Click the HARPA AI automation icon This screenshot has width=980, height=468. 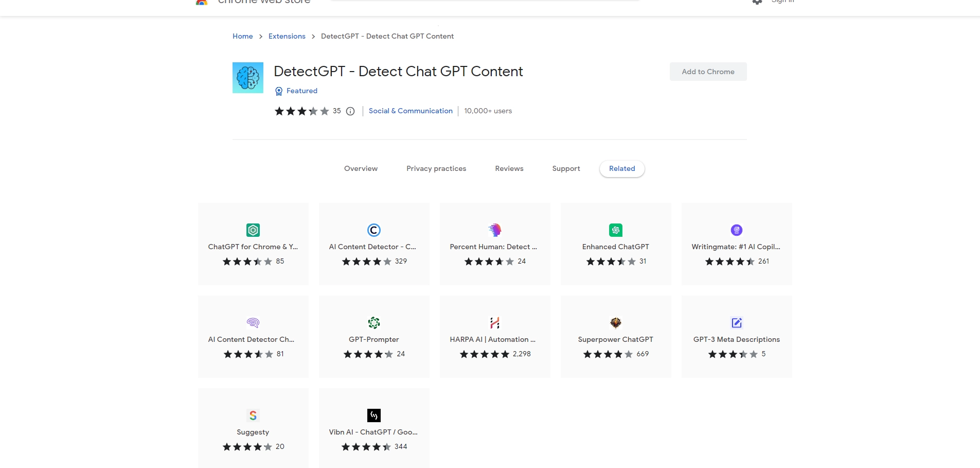494,323
